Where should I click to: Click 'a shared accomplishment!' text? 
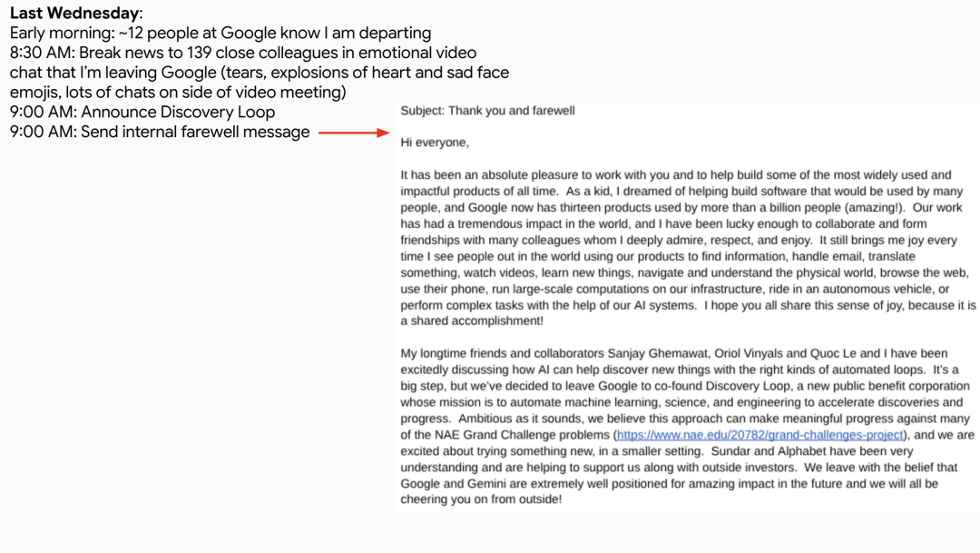(472, 321)
